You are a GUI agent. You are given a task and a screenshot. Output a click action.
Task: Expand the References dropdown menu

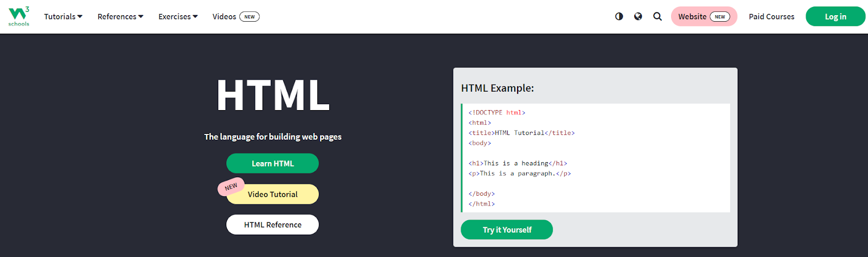tap(120, 17)
